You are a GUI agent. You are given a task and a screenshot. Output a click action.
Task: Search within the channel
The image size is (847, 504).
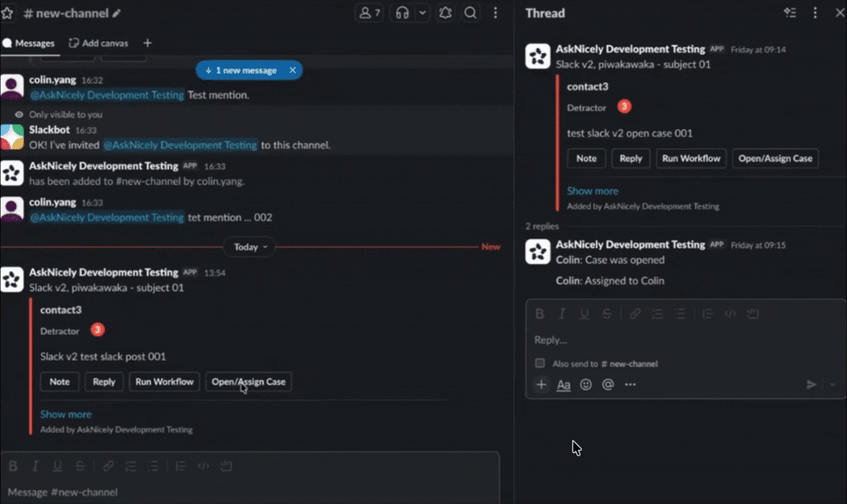click(470, 13)
